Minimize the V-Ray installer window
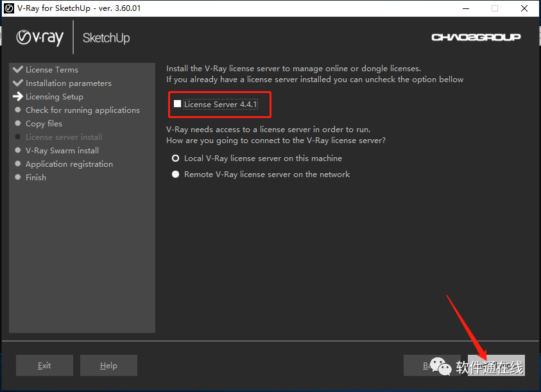Image resolution: width=541 pixels, height=392 pixels. [x=466, y=8]
